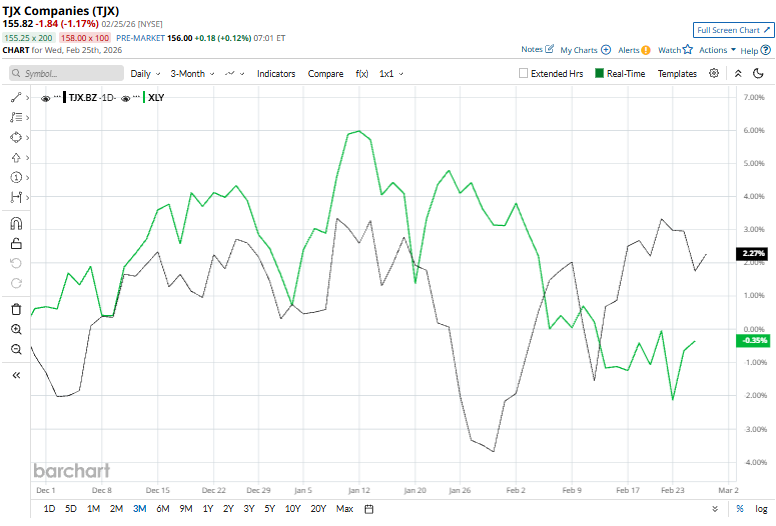
Task: Select the 1Y range tab
Action: pyautogui.click(x=208, y=509)
